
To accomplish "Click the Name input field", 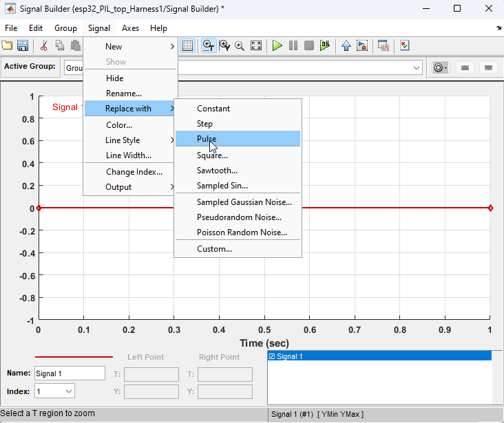I will tap(70, 373).
